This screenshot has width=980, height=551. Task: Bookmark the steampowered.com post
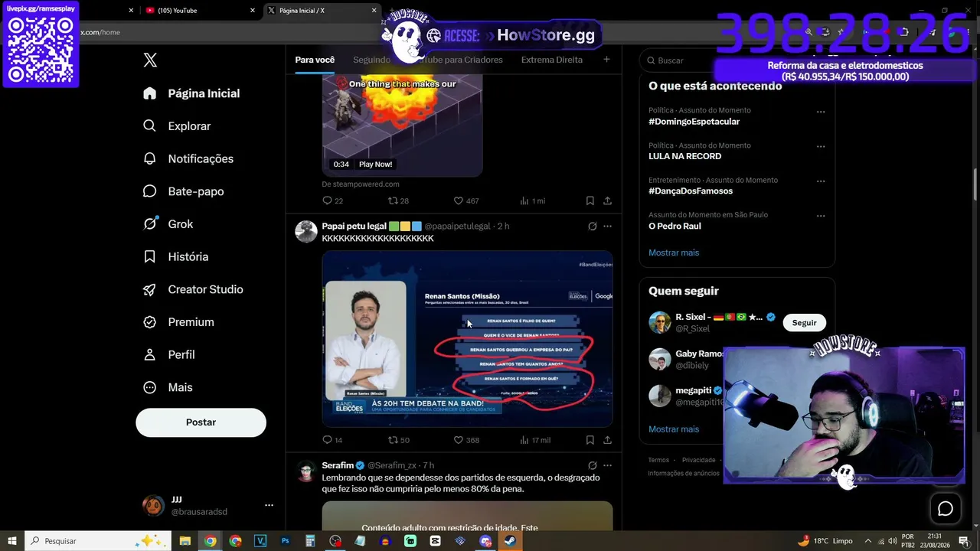coord(590,201)
